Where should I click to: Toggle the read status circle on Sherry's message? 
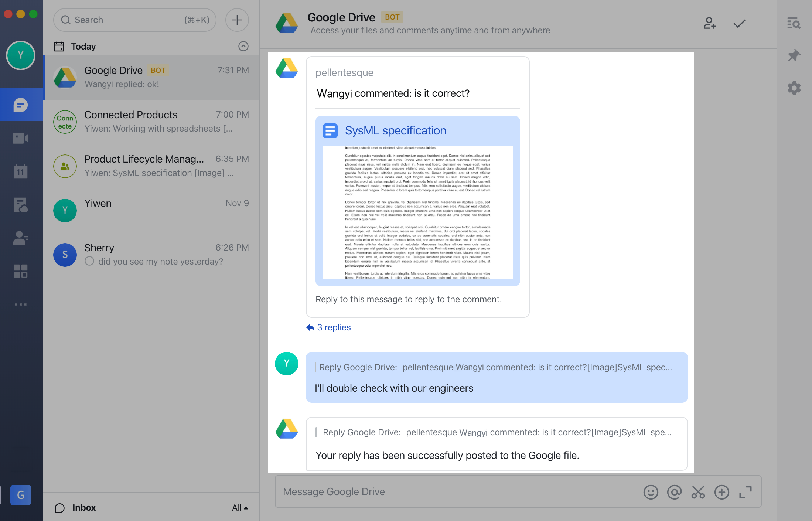pyautogui.click(x=89, y=261)
